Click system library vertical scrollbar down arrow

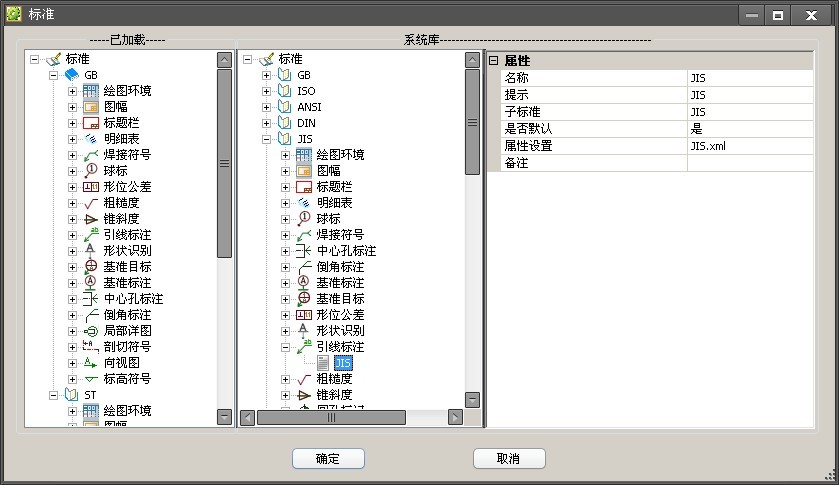coord(472,400)
